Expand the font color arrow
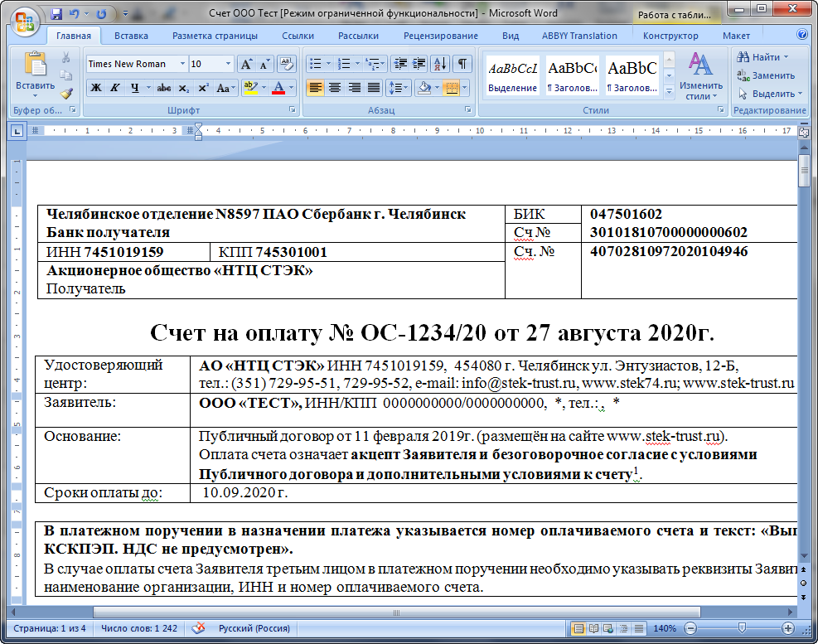This screenshot has height=644, width=818. click(x=291, y=88)
